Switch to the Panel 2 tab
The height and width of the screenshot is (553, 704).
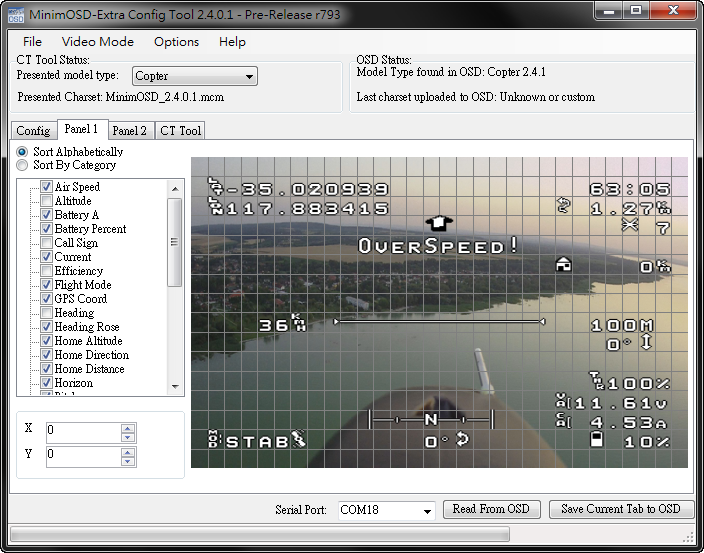click(129, 131)
